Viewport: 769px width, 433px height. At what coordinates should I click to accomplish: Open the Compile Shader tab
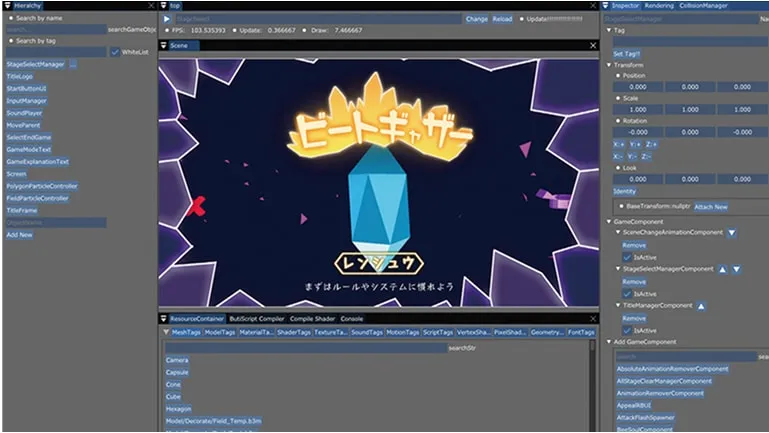coord(312,319)
